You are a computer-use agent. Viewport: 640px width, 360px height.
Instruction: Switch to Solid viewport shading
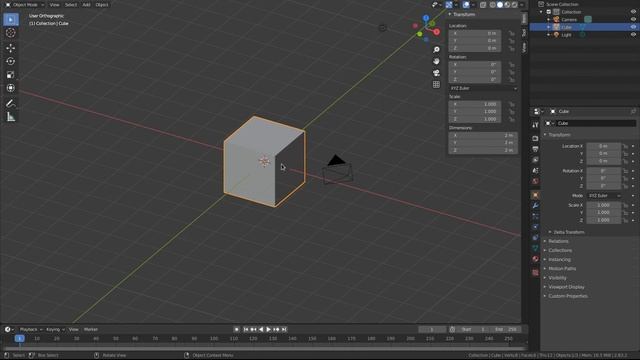tap(500, 5)
